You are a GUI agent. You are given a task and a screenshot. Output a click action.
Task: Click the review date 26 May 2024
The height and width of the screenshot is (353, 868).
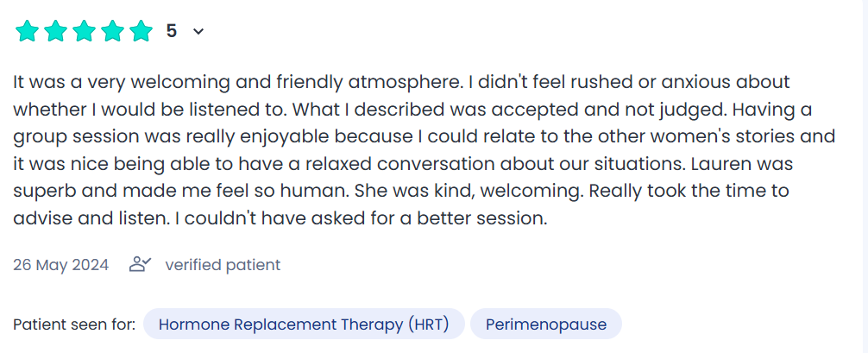point(61,265)
